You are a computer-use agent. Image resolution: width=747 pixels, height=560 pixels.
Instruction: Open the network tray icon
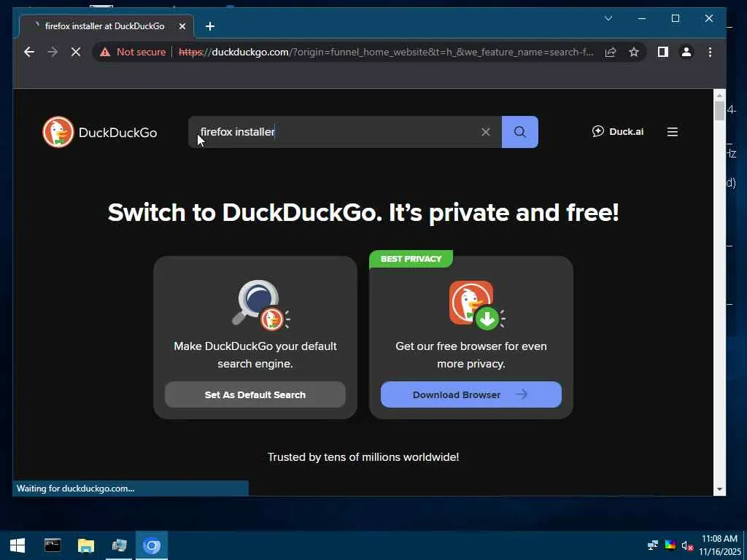click(653, 545)
